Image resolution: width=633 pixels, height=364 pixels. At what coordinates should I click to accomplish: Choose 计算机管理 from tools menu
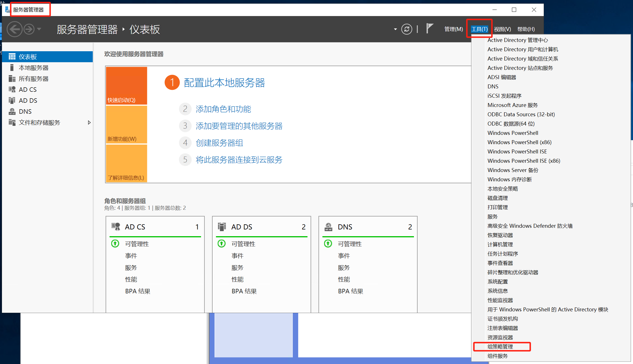coord(500,244)
